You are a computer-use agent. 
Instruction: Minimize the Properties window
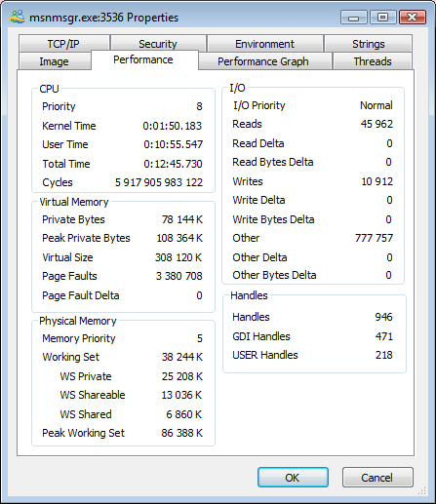pos(354,18)
